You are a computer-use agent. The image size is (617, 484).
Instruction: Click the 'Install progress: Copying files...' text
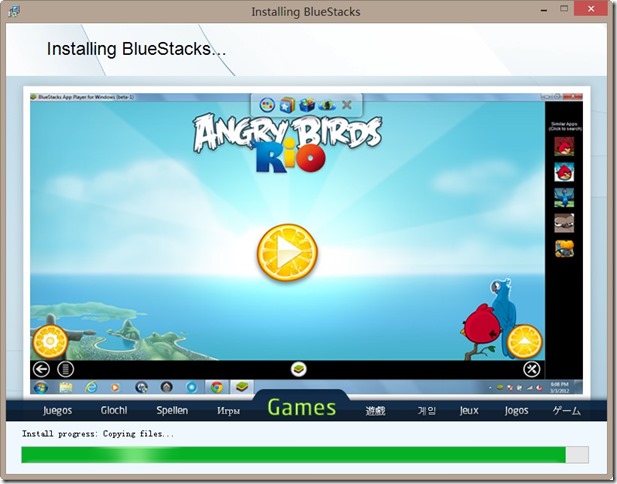point(98,434)
